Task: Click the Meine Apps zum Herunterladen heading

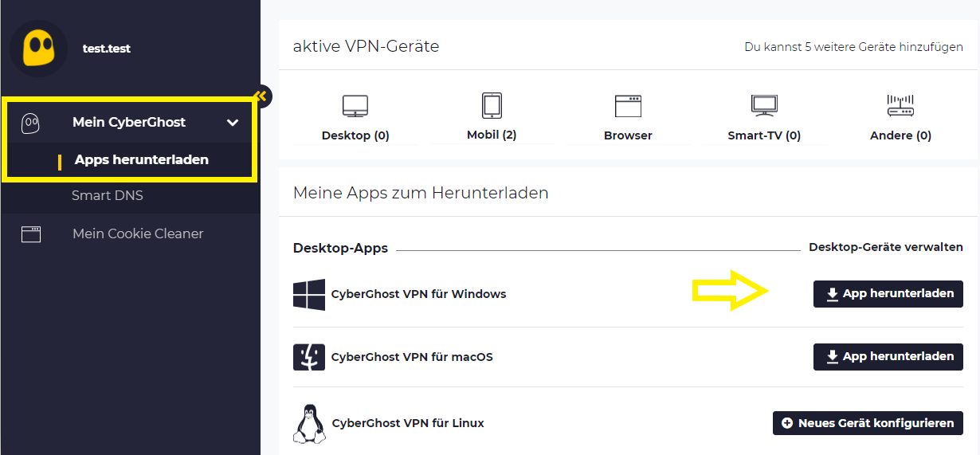Action: tap(421, 193)
